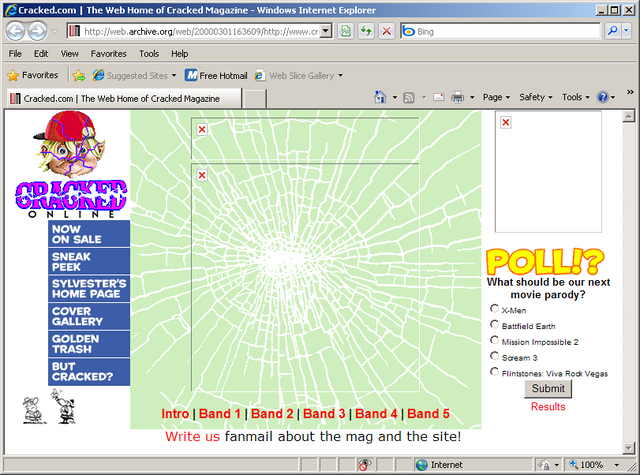The image size is (640, 475).
Task: Open Free Hotmail favorite
Action: coord(216,75)
